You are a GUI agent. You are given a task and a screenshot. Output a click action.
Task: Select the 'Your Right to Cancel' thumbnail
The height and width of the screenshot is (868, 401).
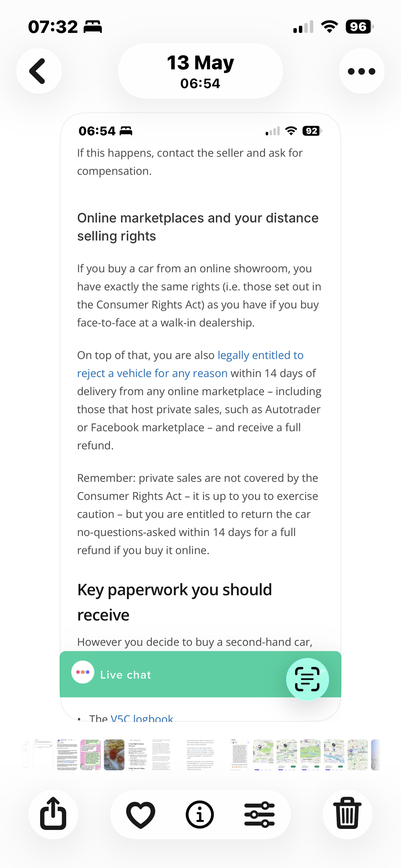click(x=138, y=755)
